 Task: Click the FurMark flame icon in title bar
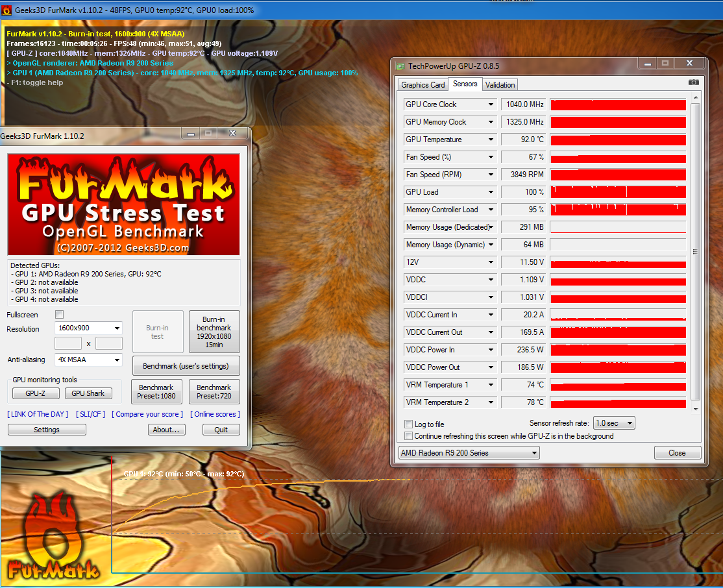pos(6,10)
